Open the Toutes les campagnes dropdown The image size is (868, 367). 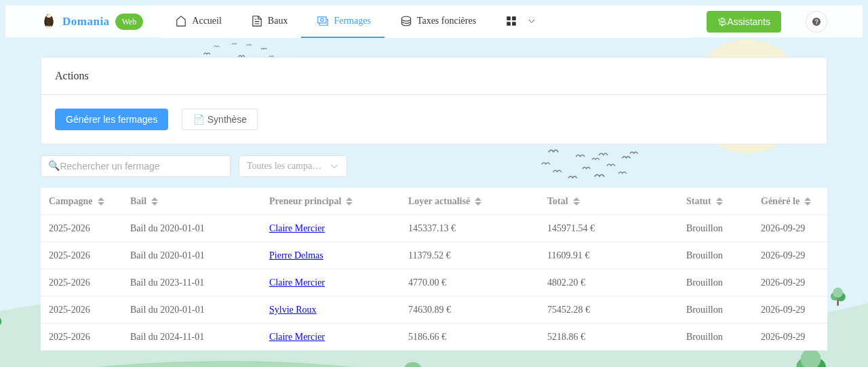coord(293,166)
